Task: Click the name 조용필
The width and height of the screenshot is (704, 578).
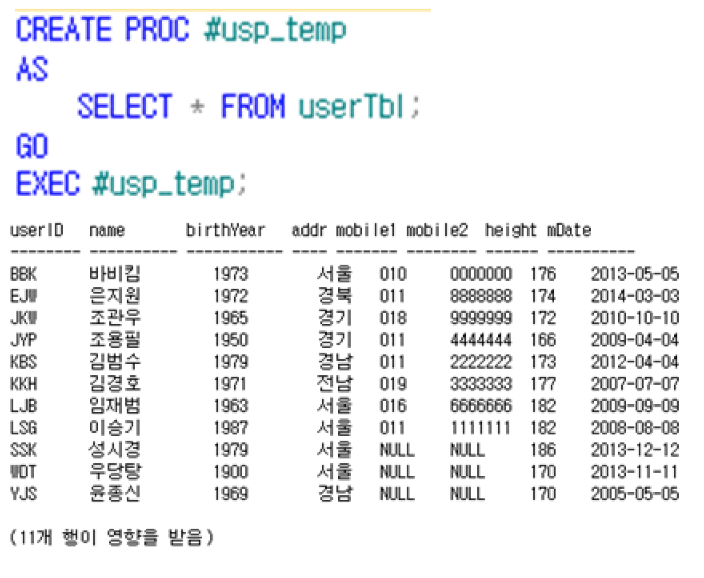Action: tap(115, 340)
